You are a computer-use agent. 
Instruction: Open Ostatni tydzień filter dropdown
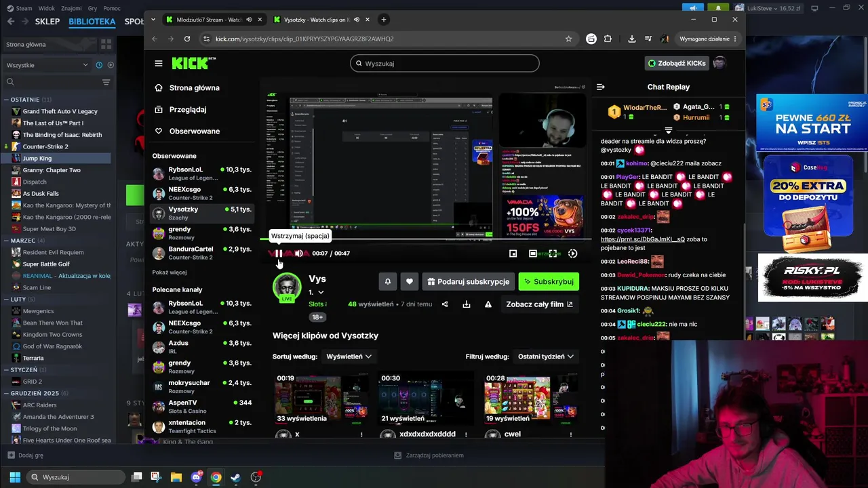(x=546, y=357)
